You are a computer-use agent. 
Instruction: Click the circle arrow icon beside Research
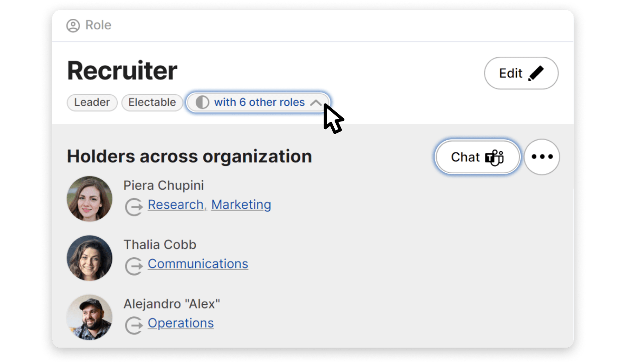click(x=134, y=206)
